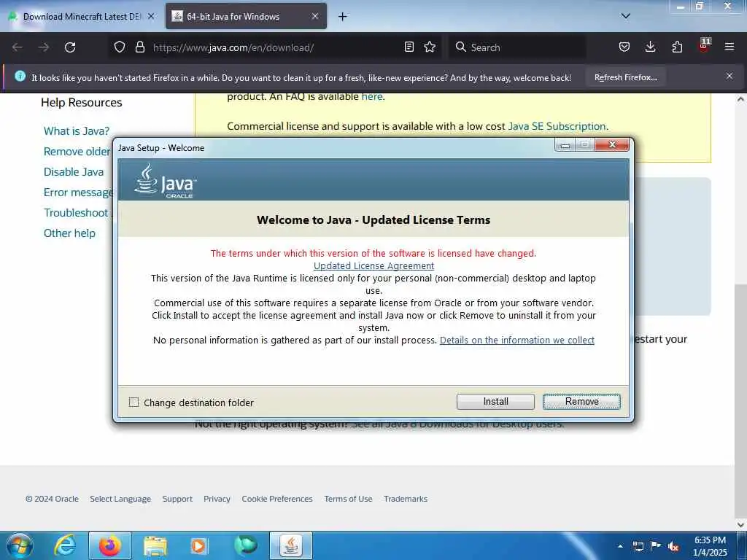Open the Support footer link
747x560 pixels.
pyautogui.click(x=177, y=499)
